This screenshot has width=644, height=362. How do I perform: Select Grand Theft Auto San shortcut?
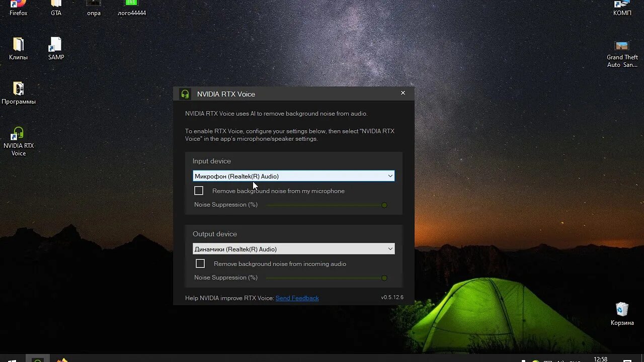click(622, 54)
